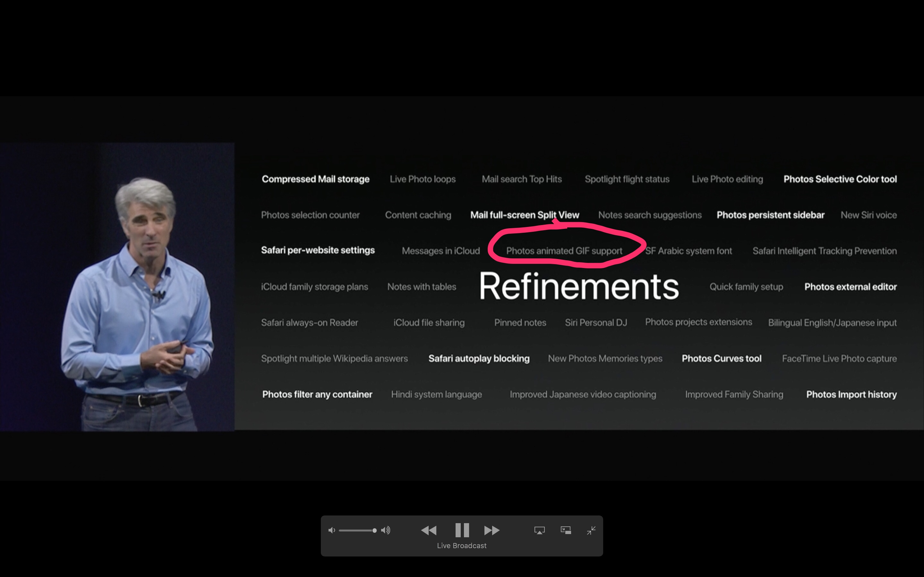Click Photos Selective Color tool text
This screenshot has width=924, height=577.
pos(840,179)
